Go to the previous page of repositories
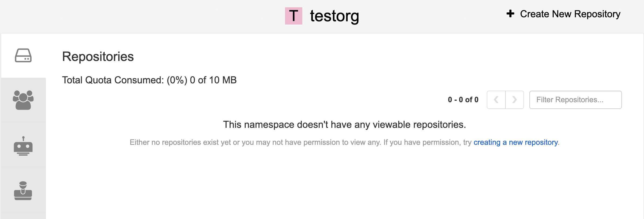Viewport: 644px width, 219px height. click(x=496, y=100)
